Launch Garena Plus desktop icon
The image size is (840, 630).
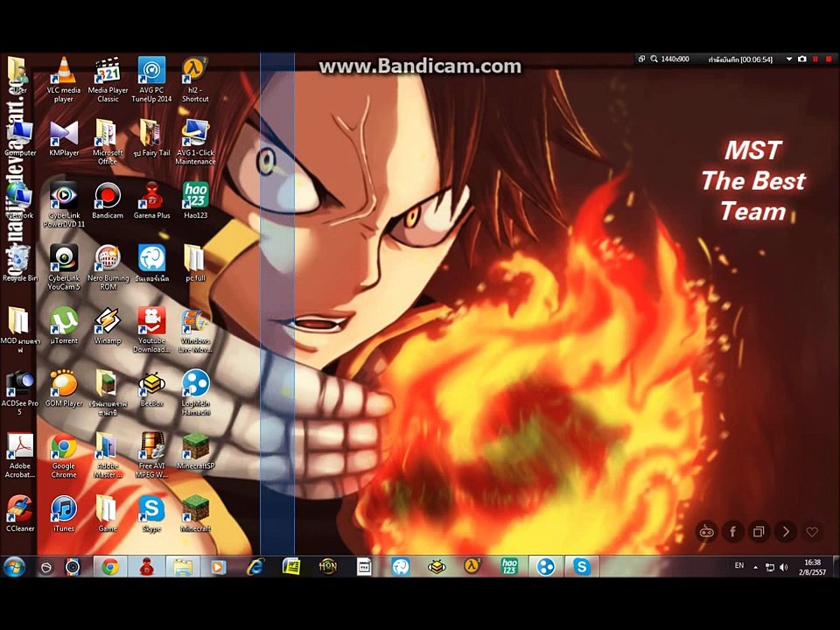point(151,200)
